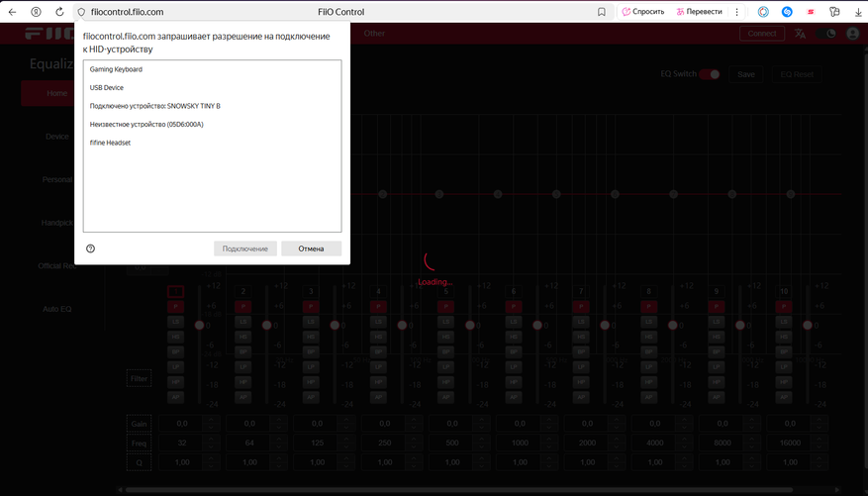Click the address bar URL fiiocontrol.fiio.com
Image resolution: width=868 pixels, height=496 pixels.
(x=128, y=12)
